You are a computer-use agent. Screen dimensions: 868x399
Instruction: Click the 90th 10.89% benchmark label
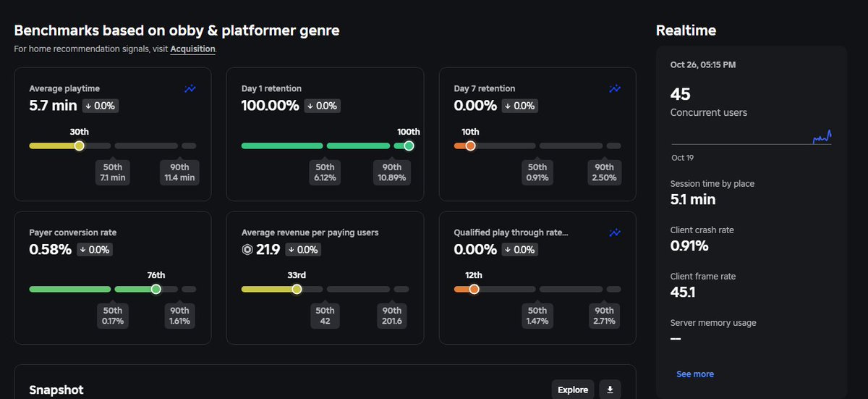pos(392,172)
